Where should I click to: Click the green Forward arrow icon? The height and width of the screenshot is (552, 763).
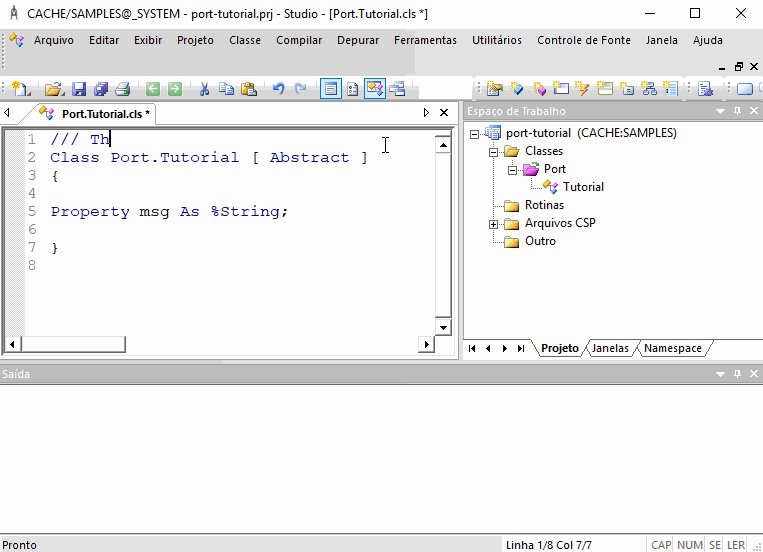pos(175,89)
